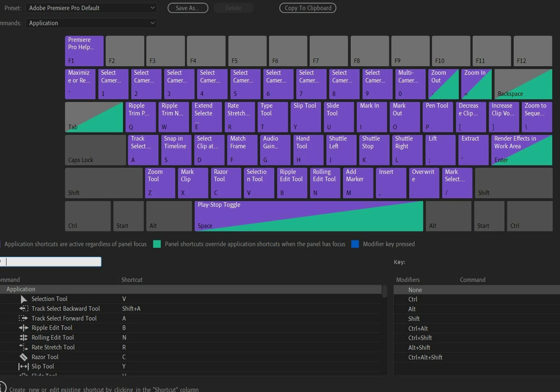
Task: Click the O Mark Out key
Action: 405,117
